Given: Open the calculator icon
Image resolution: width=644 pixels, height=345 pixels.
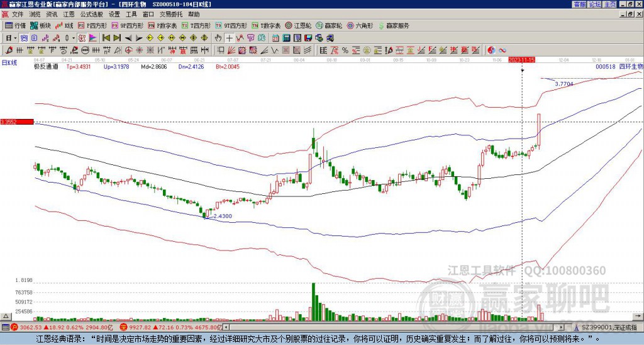Looking at the screenshot, I should (x=286, y=38).
